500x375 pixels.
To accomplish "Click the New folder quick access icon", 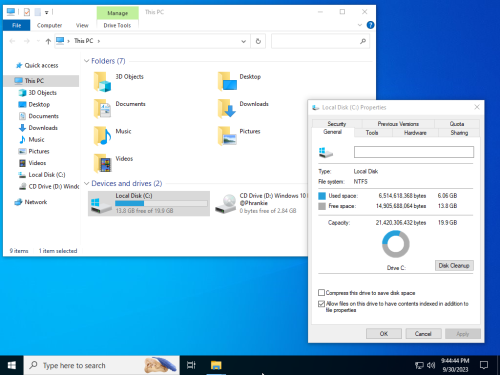I will pos(38,12).
